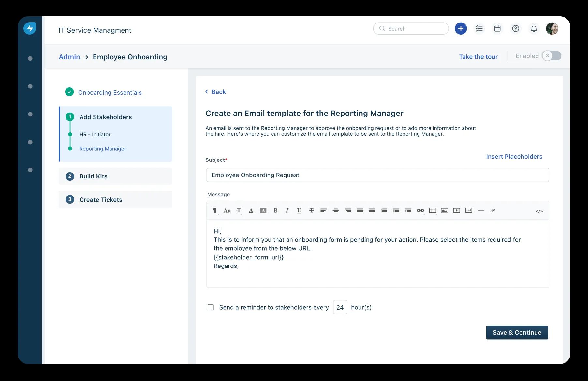Open font size dropdown in toolbar
The height and width of the screenshot is (381, 588).
239,211
